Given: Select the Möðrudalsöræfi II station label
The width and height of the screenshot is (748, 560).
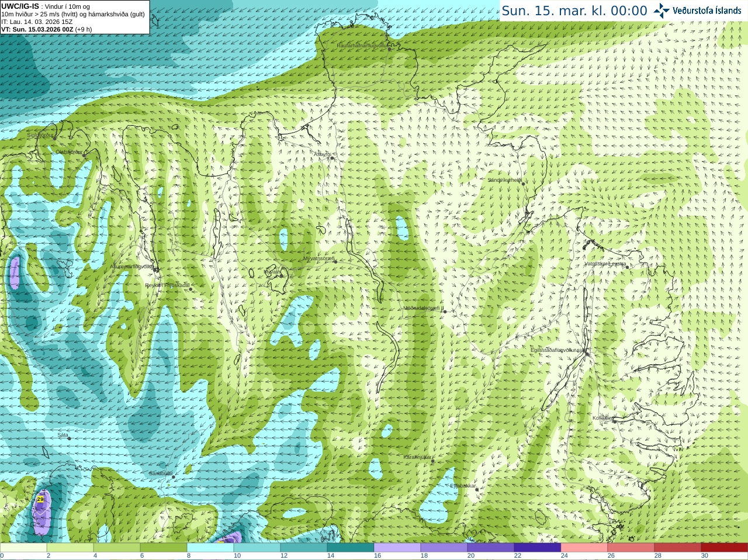Looking at the screenshot, I should (424, 308).
